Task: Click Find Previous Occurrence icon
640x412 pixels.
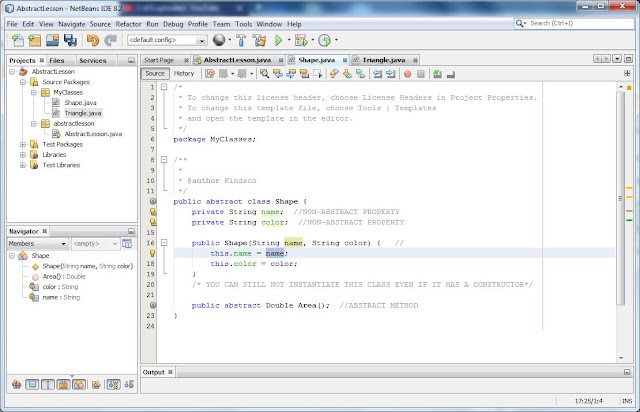Action: coord(278,73)
